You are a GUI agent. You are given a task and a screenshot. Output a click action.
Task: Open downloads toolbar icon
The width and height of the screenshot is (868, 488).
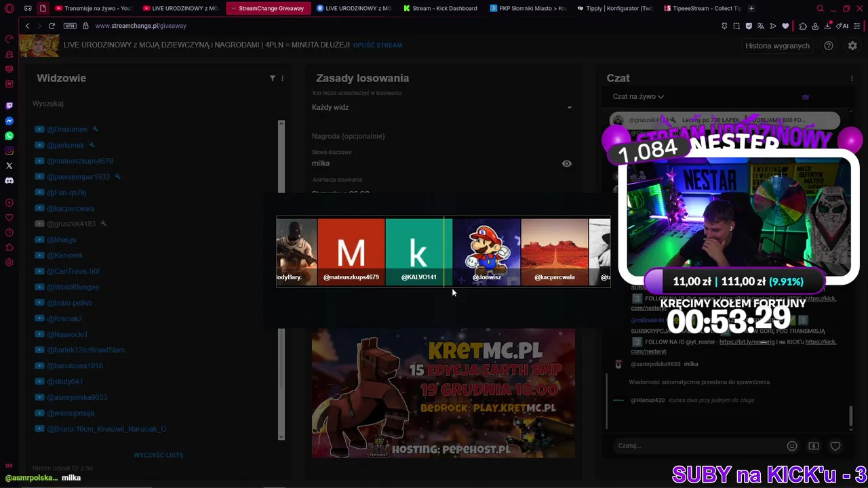point(829,26)
